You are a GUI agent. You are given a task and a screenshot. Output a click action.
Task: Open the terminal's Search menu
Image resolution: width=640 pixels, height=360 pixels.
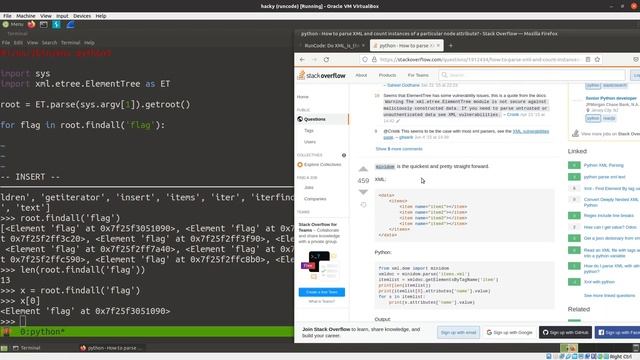pyautogui.click(x=49, y=42)
